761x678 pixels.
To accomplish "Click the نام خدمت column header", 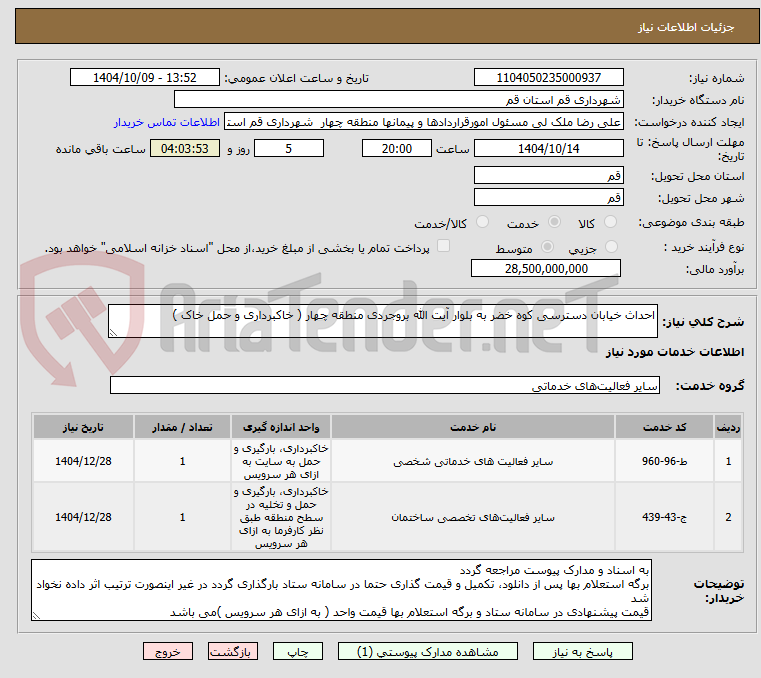I will click(473, 427).
